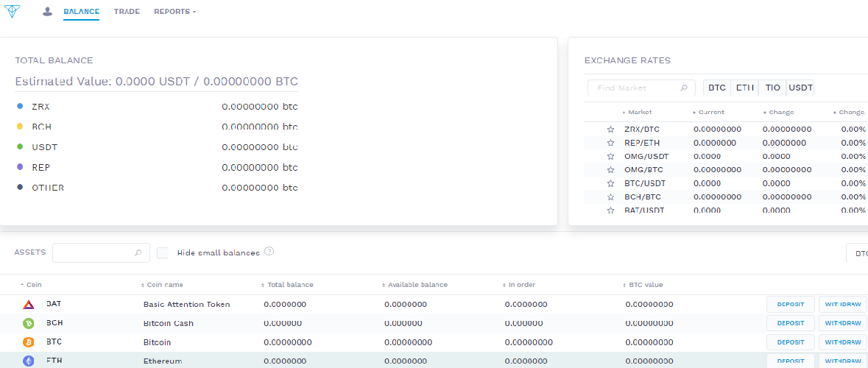Viewport: 868px width, 368px height.
Task: Sort assets by Coin name column
Action: point(162,285)
